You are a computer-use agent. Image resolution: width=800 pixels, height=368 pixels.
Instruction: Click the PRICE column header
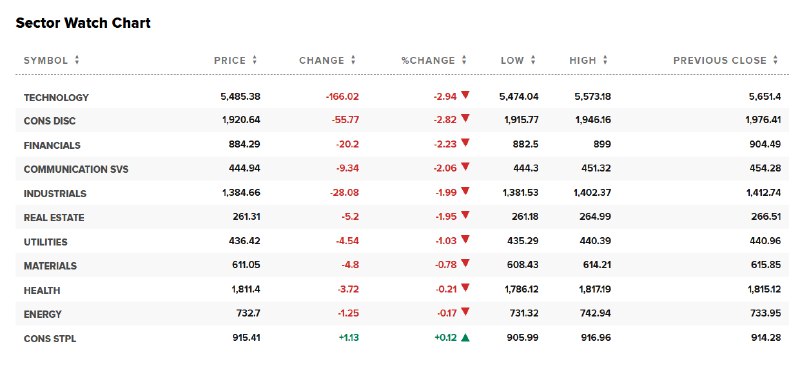(x=230, y=61)
